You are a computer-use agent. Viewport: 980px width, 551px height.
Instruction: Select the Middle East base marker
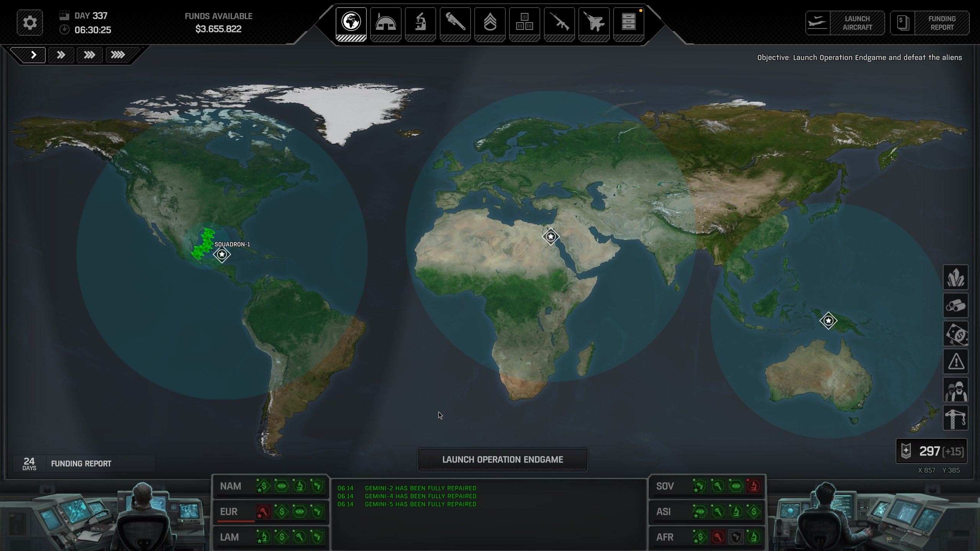coord(550,236)
